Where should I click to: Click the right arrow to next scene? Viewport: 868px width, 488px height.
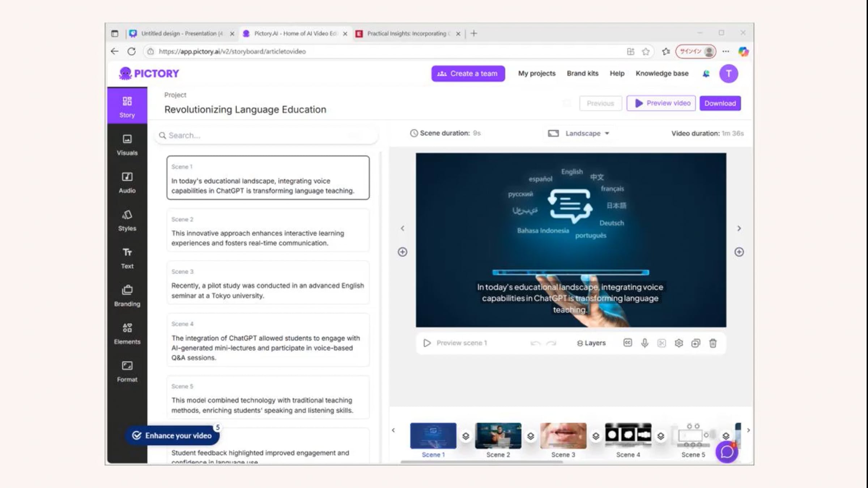(739, 228)
